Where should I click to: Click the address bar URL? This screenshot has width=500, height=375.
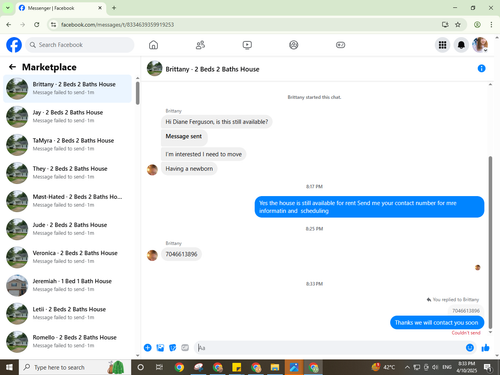117,24
